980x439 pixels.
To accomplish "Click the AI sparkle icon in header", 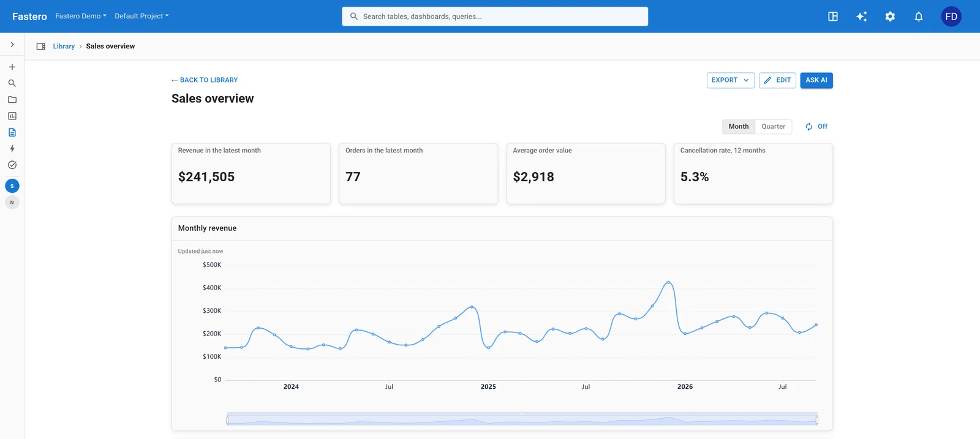I will [x=861, y=17].
